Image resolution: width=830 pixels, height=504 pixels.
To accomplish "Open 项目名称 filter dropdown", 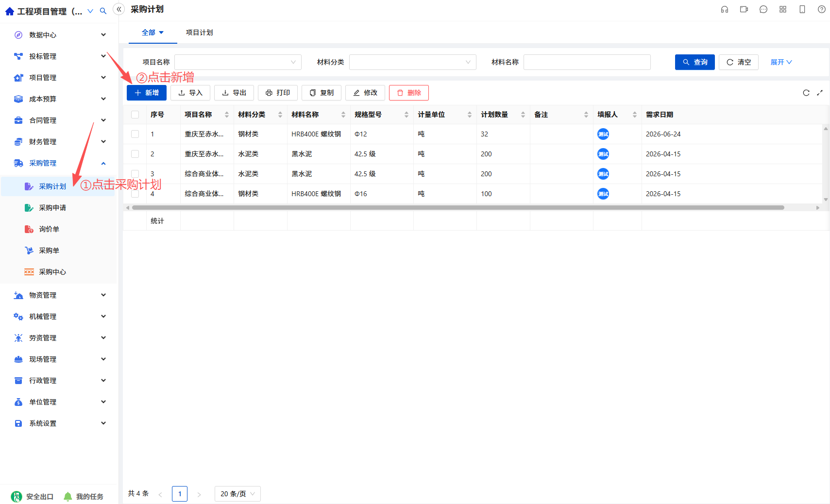I will 238,62.
